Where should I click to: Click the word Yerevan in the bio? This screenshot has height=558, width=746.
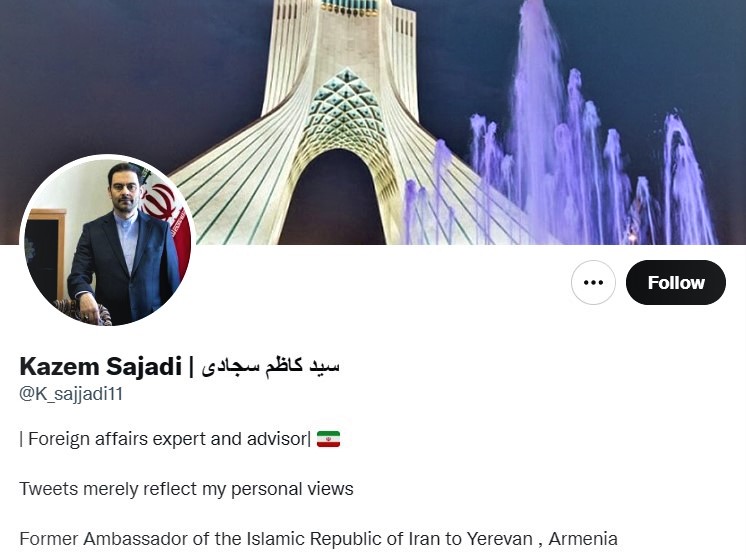(500, 539)
